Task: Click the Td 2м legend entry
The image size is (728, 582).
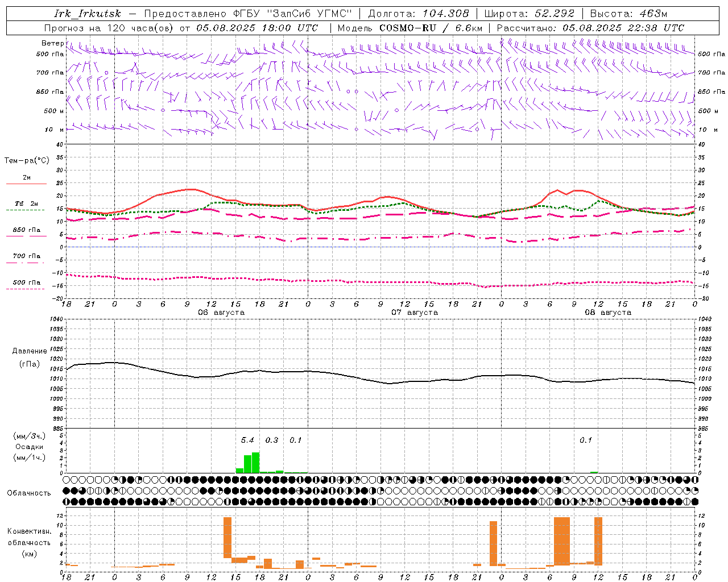Action: pyautogui.click(x=26, y=204)
